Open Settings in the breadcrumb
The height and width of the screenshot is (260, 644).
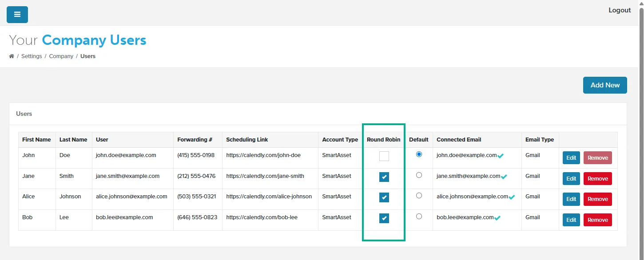click(32, 56)
